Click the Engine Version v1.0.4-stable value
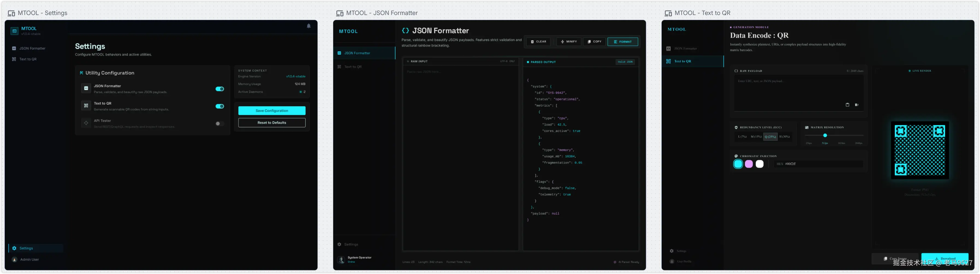 [296, 76]
